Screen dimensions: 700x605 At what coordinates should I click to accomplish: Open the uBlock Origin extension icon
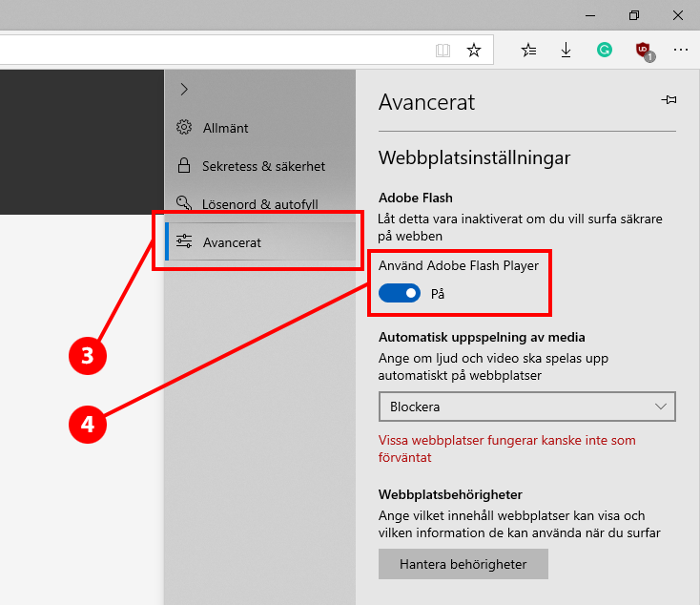pos(644,52)
